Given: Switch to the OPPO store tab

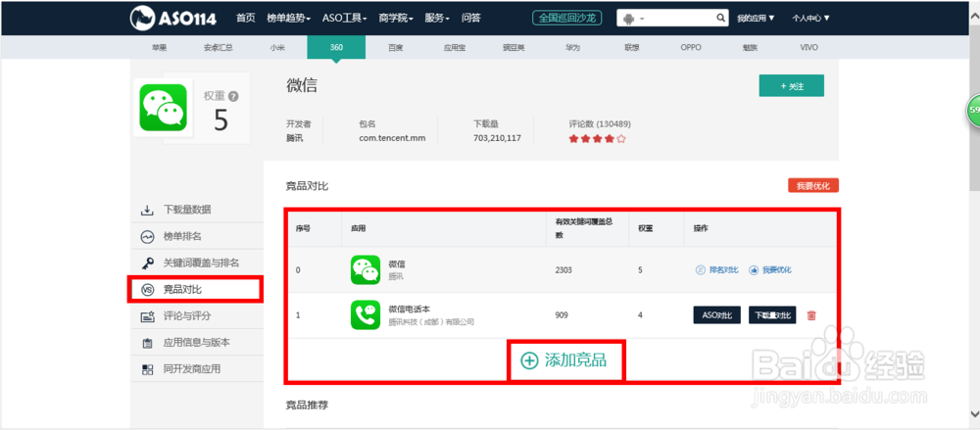Looking at the screenshot, I should (691, 47).
